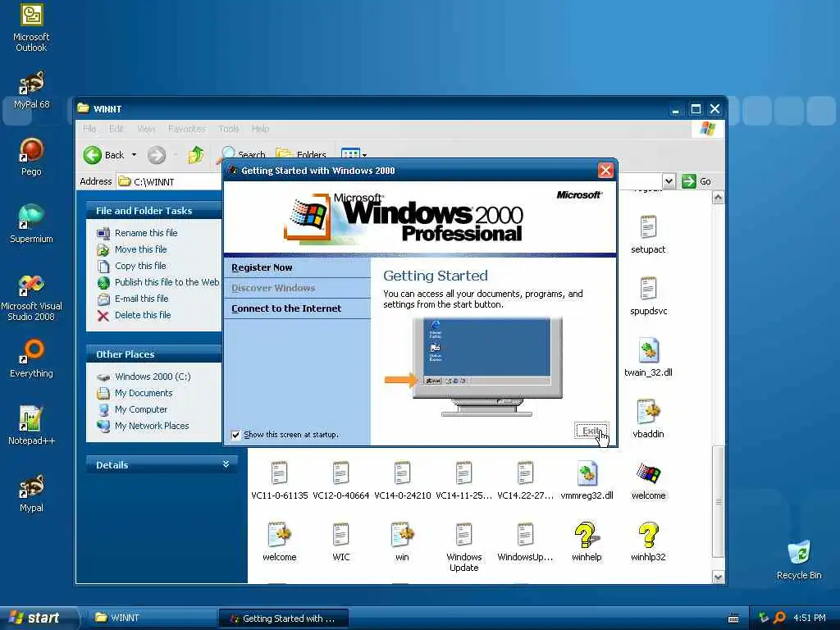The image size is (840, 630).
Task: Launch the MyPal 68 desktop shortcut
Action: 31,90
